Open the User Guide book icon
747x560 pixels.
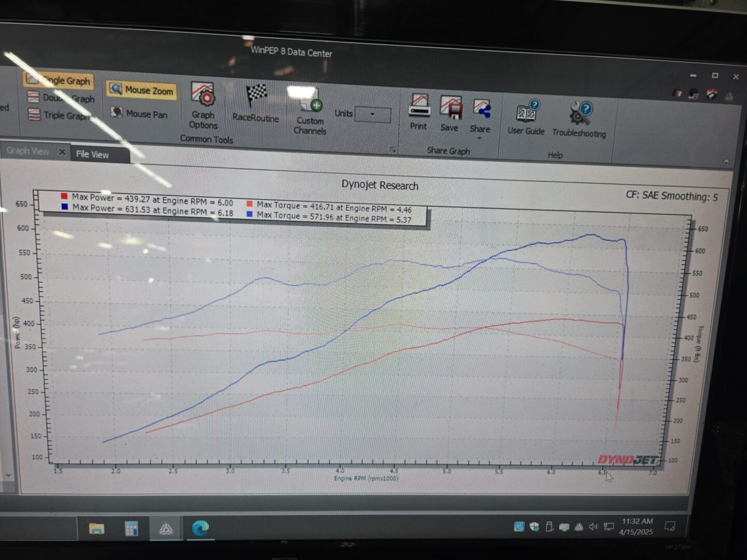tap(526, 118)
